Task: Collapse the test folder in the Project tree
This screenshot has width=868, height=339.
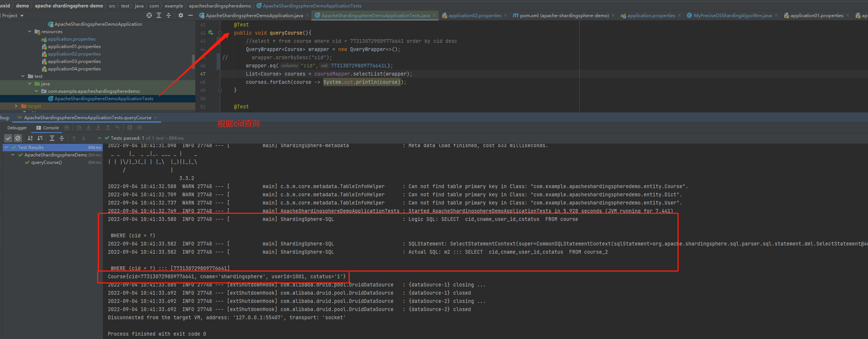Action: (23, 76)
